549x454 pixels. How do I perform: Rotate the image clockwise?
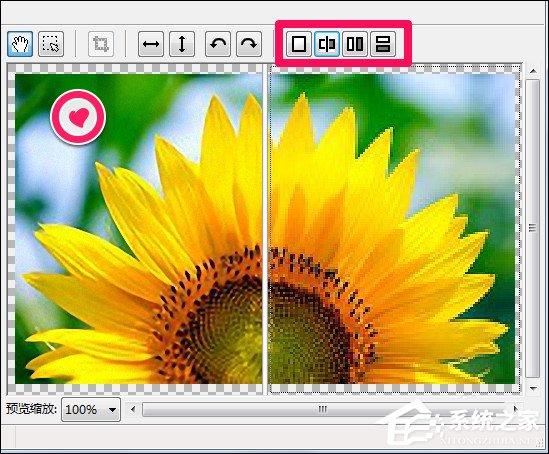point(249,44)
